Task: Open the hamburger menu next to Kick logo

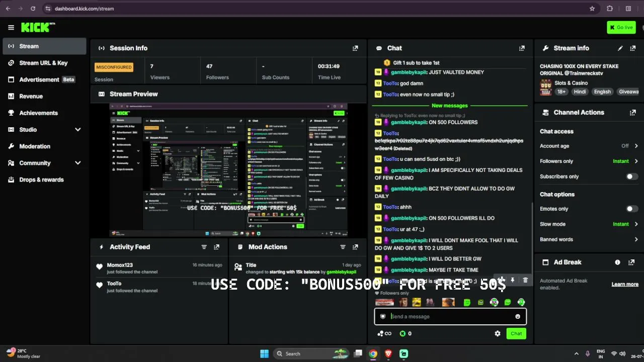Action: 11,28
